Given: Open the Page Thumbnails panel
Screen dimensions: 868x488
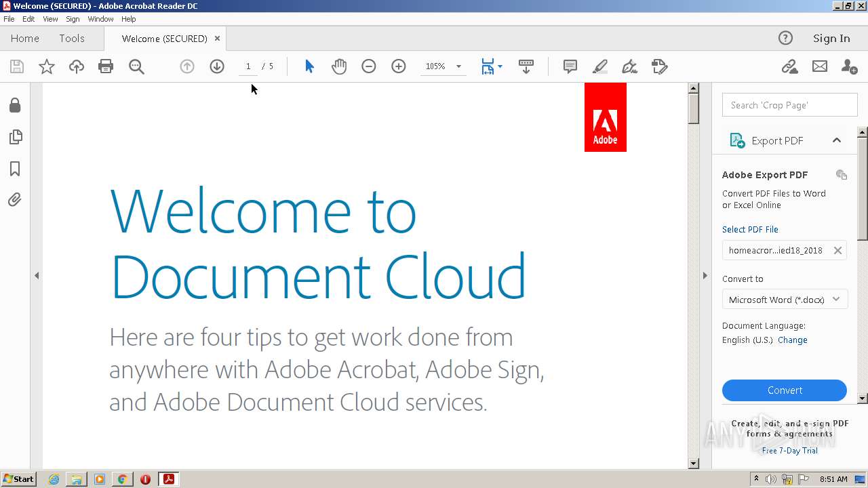Looking at the screenshot, I should point(15,137).
